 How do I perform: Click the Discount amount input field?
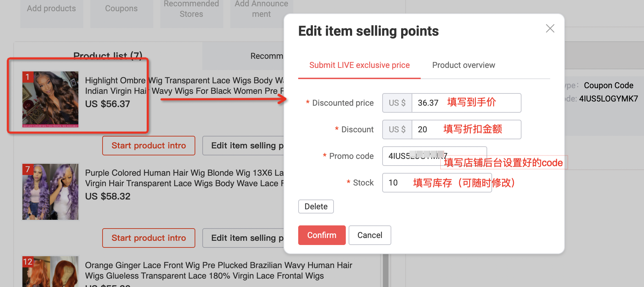(x=466, y=129)
